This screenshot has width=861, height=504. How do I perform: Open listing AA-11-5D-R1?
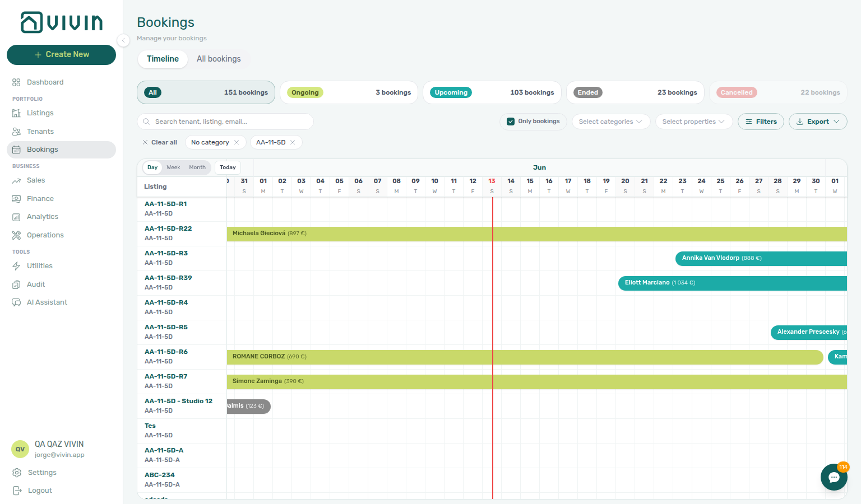(x=166, y=204)
